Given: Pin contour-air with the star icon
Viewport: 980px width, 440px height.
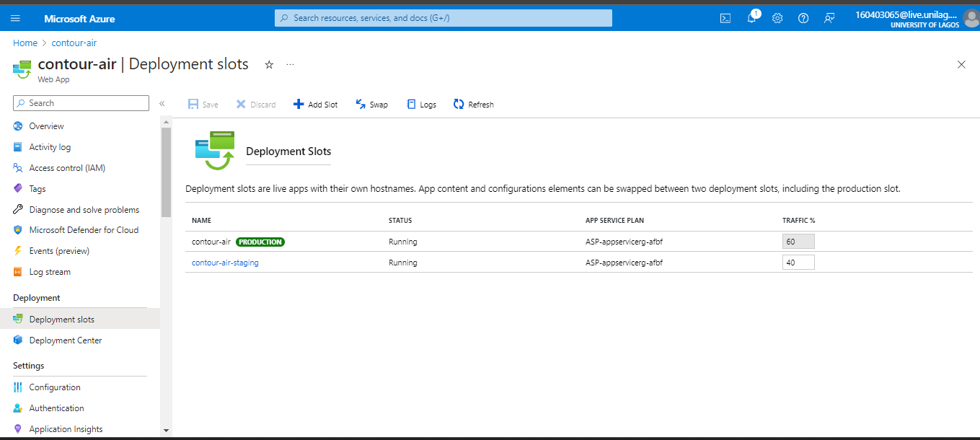Looking at the screenshot, I should 269,64.
